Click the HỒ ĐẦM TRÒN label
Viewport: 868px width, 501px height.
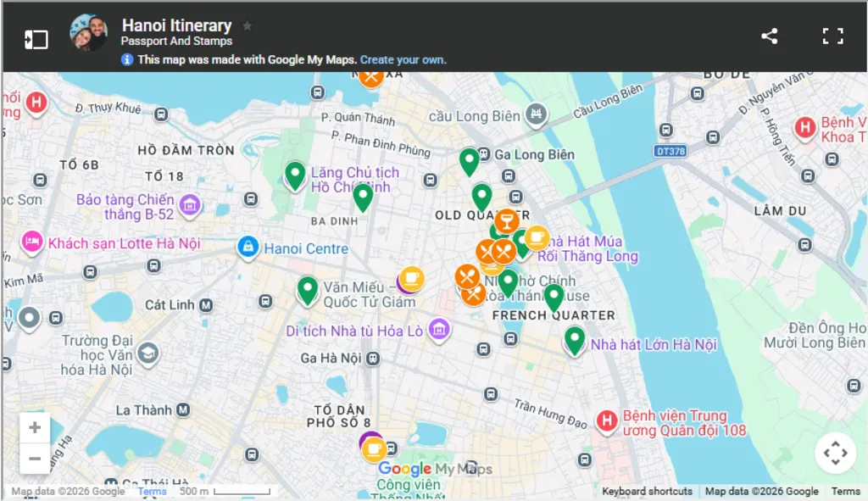tap(186, 150)
